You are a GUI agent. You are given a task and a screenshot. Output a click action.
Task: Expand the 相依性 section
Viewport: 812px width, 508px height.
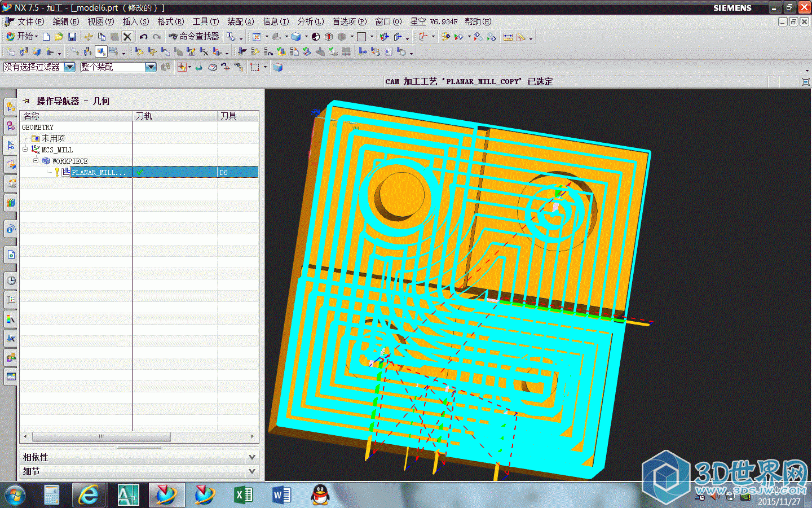pyautogui.click(x=252, y=457)
